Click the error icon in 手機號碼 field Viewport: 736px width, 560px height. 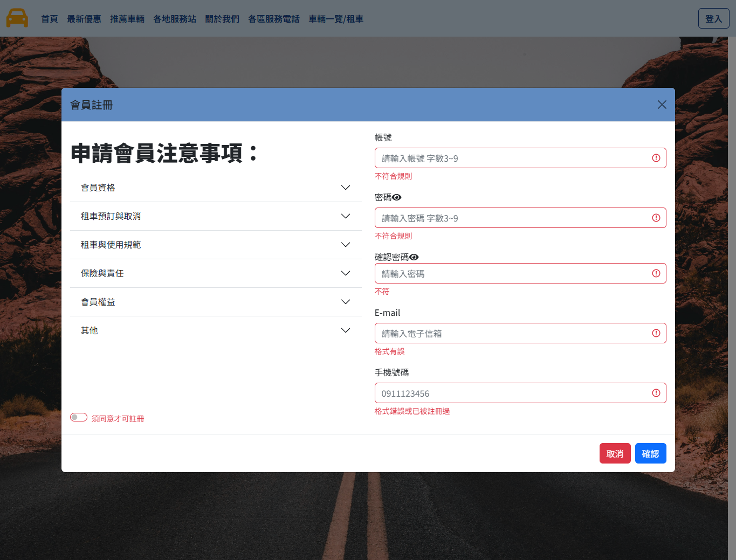656,393
